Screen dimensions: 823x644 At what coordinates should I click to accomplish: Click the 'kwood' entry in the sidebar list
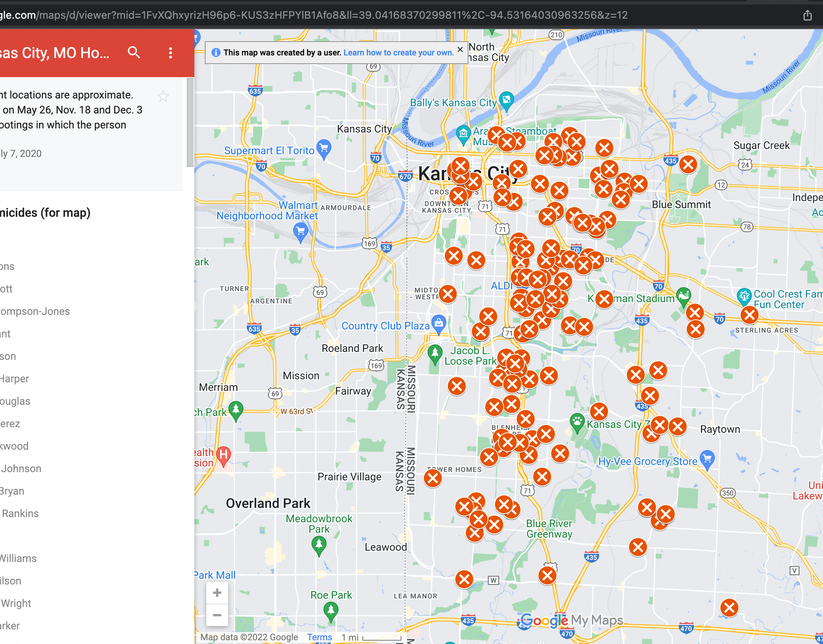tap(14, 446)
